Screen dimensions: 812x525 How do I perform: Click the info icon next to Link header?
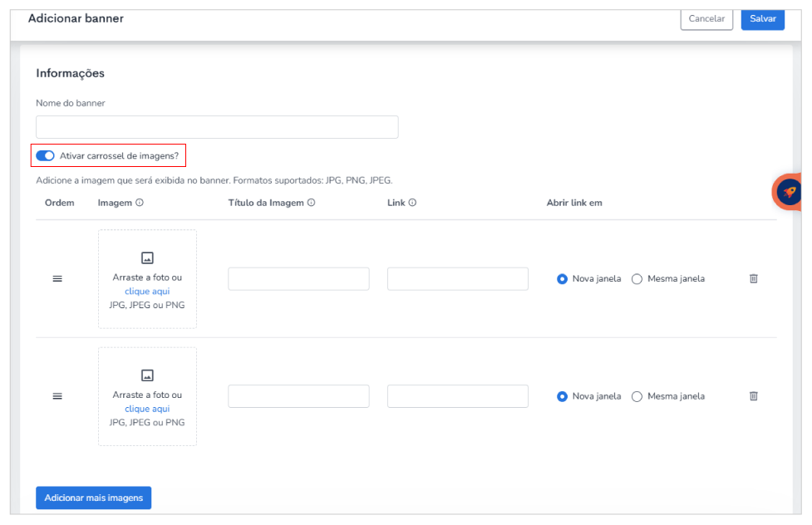pos(412,203)
